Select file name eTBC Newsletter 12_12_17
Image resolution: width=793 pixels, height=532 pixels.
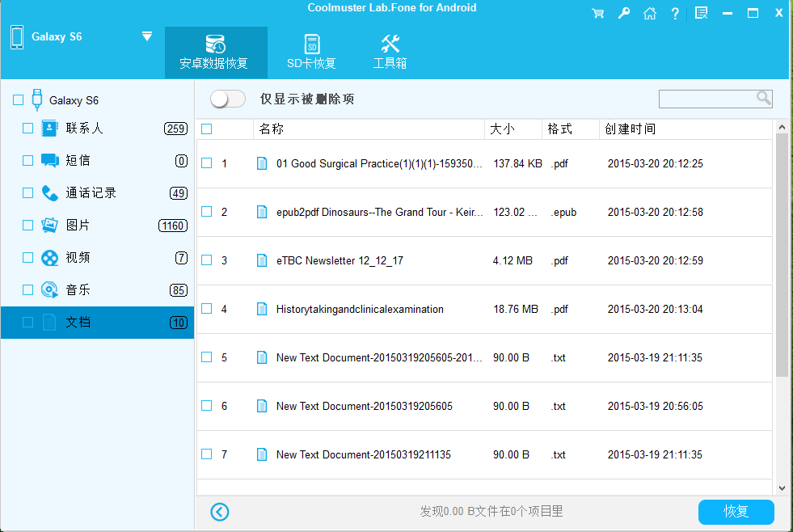point(340,260)
